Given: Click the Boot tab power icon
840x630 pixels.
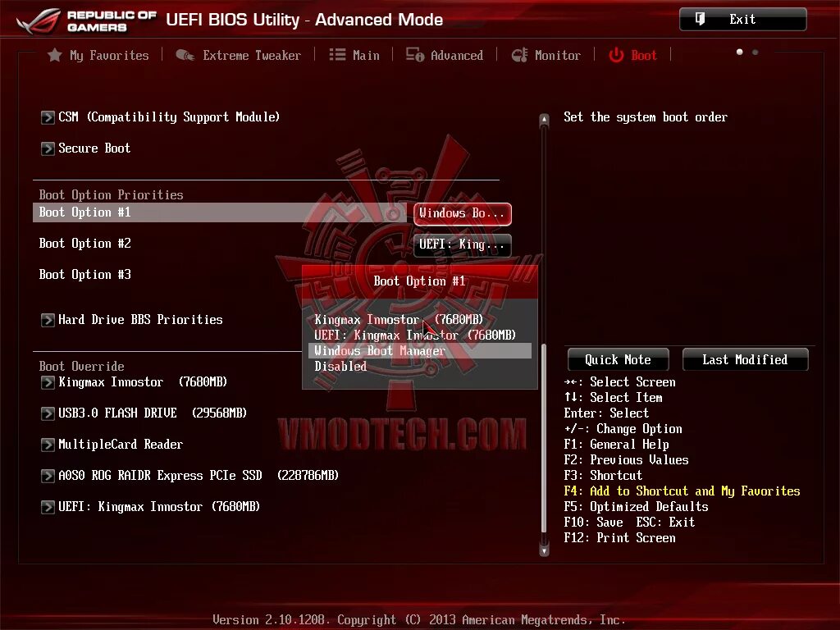Looking at the screenshot, I should [x=616, y=55].
